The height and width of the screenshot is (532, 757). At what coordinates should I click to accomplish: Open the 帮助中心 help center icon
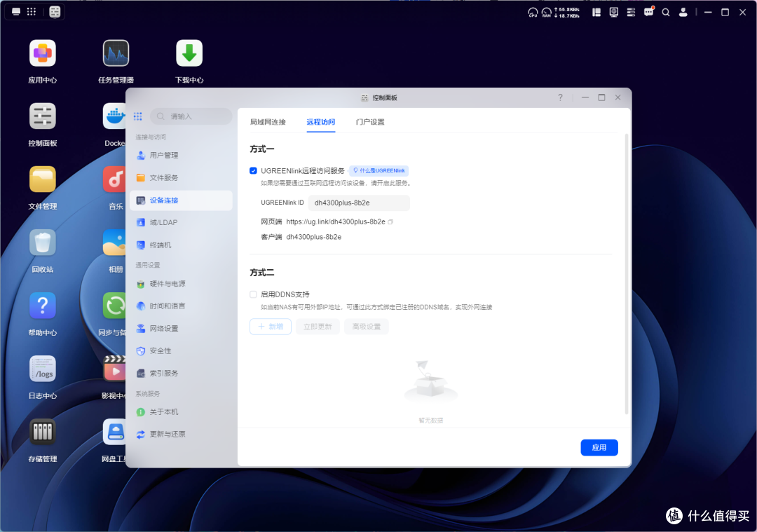coord(43,306)
